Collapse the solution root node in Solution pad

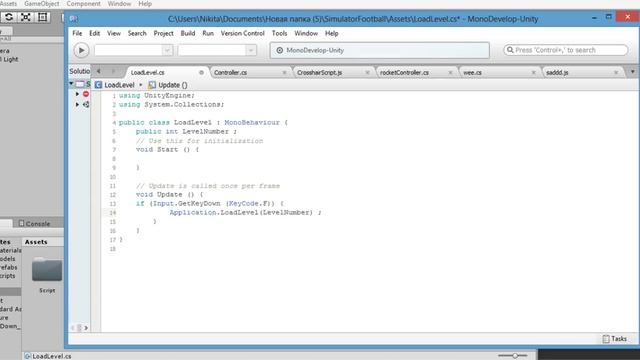[71, 84]
